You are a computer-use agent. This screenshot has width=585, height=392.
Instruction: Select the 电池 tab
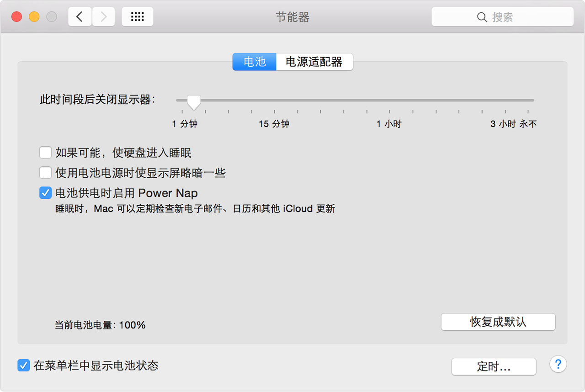click(x=254, y=62)
